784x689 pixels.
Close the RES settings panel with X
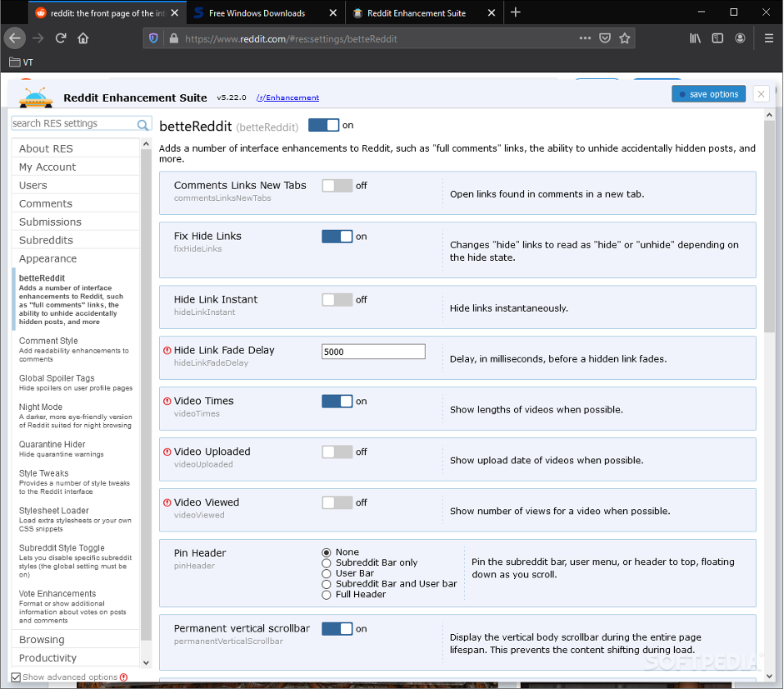tap(761, 94)
